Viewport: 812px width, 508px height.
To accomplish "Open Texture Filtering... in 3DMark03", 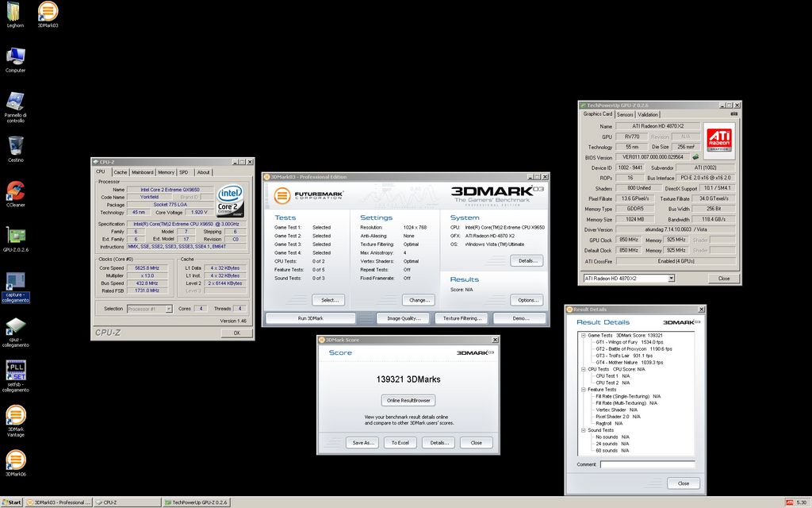I will [462, 318].
